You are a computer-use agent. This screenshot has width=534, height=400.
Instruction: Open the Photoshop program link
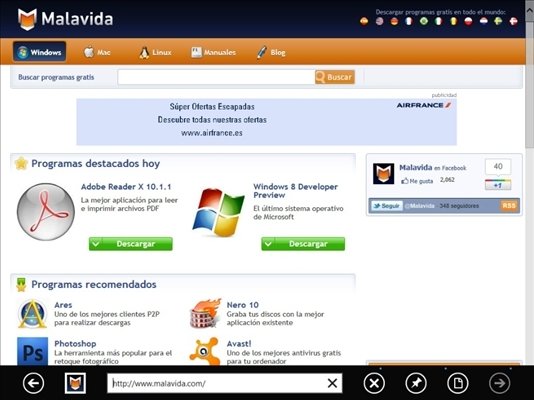click(x=75, y=344)
